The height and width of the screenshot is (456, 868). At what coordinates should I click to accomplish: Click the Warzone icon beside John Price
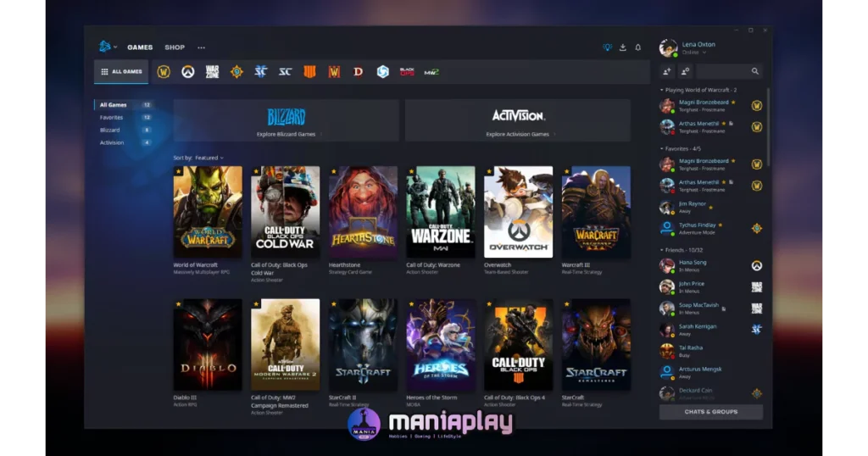[x=757, y=287]
